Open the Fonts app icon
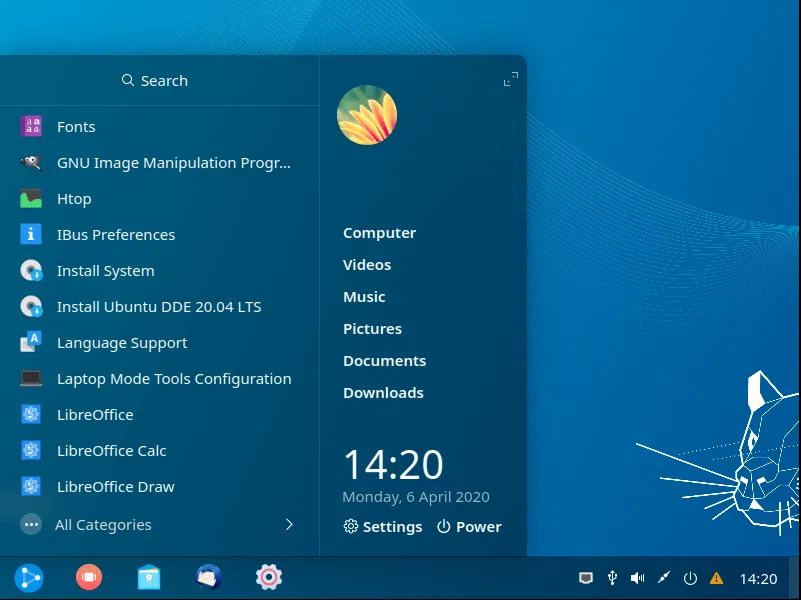 [31, 126]
